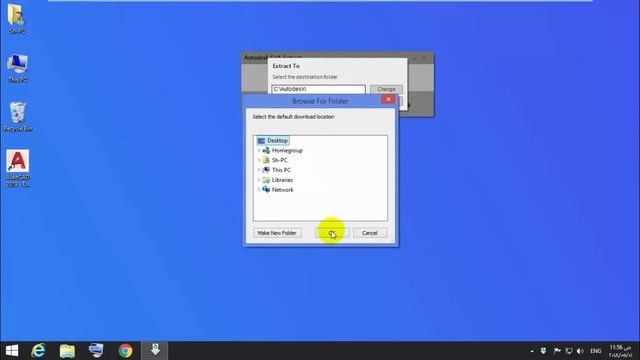Select Libraries in the folder tree
The image size is (640, 360).
(x=282, y=180)
